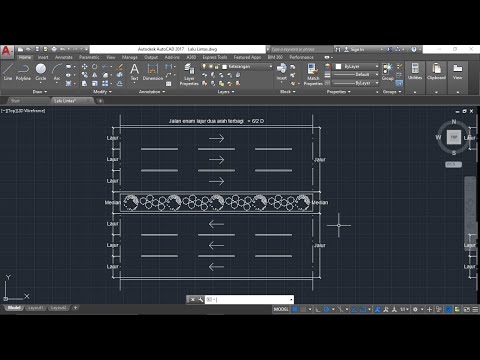The width and height of the screenshot is (480, 360).
Task: Expand the Annotation panel
Action: pos(152,92)
